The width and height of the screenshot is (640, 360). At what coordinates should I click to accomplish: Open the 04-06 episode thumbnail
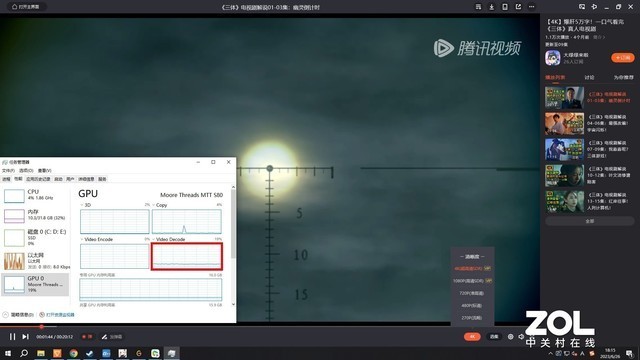tap(564, 124)
